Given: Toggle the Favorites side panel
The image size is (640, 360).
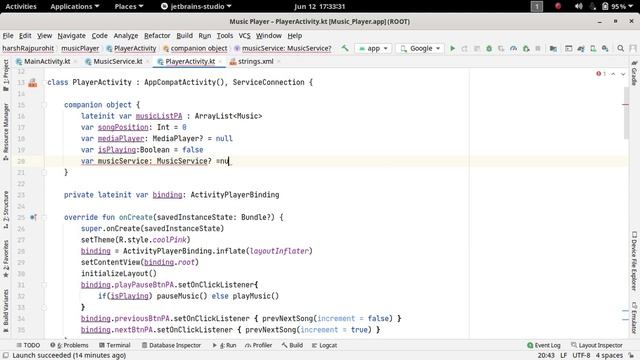Looking at the screenshot, I should click(6, 258).
